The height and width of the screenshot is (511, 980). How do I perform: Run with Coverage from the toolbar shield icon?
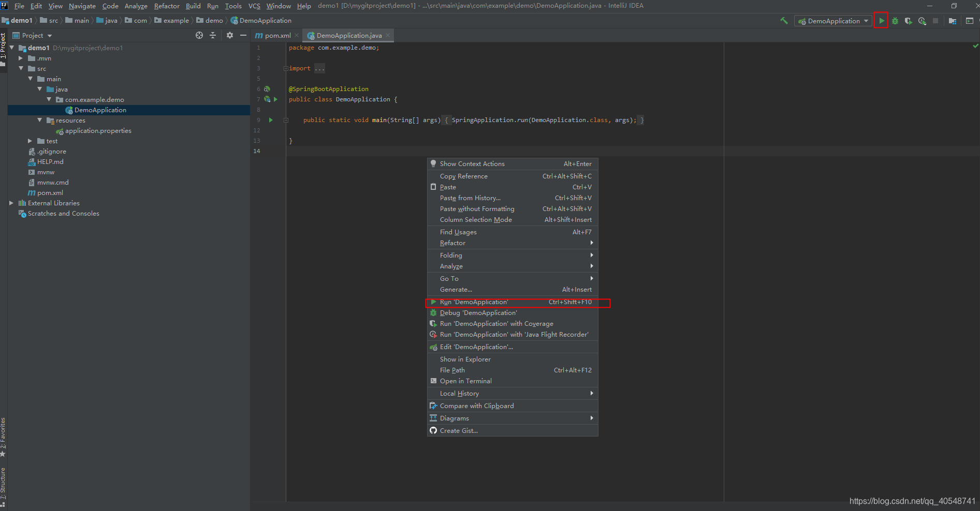click(x=908, y=21)
